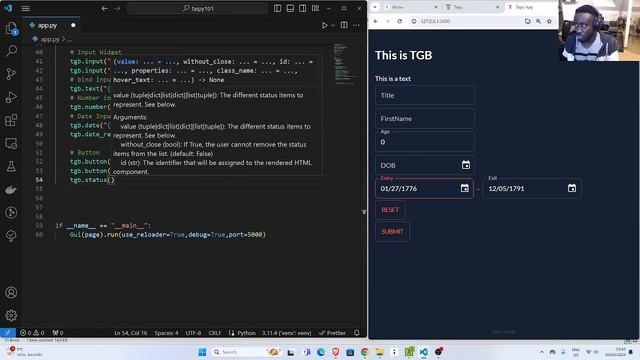Open File Explorer from the taskbar

(x=379, y=352)
